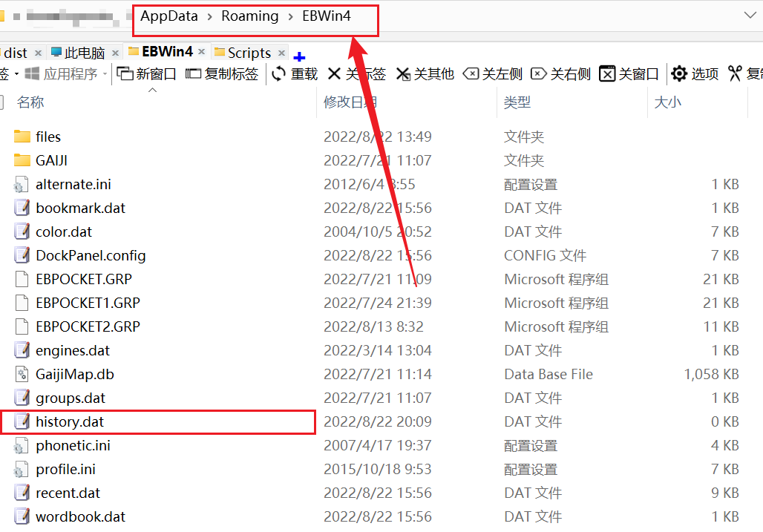Image resolution: width=763 pixels, height=532 pixels.
Task: Click the 重载 reload icon
Action: pos(279,74)
